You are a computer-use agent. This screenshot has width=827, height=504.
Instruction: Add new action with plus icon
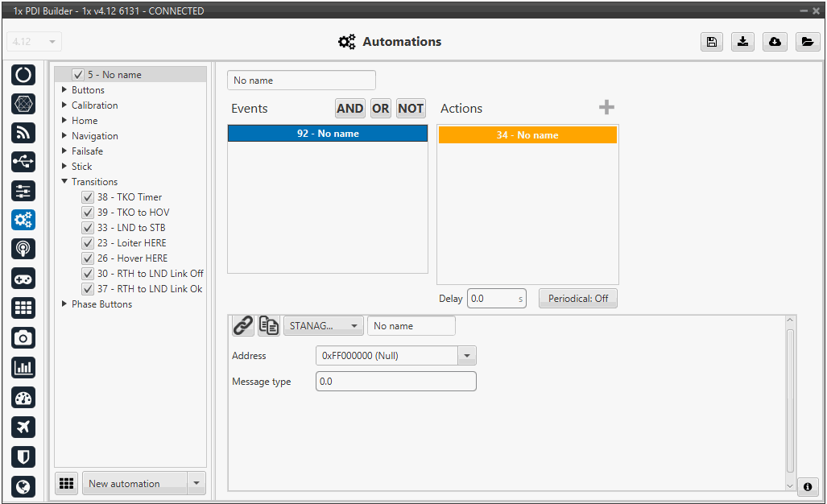tap(606, 108)
